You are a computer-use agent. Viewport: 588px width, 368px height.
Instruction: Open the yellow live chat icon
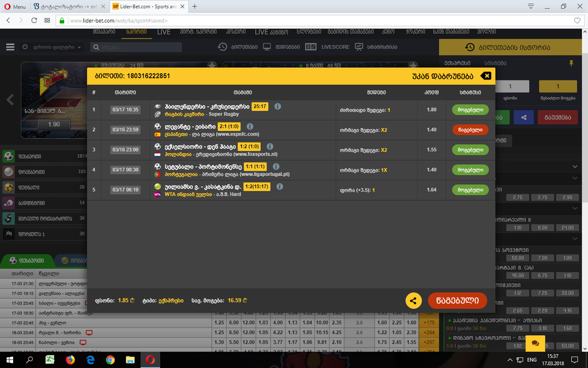(x=535, y=343)
